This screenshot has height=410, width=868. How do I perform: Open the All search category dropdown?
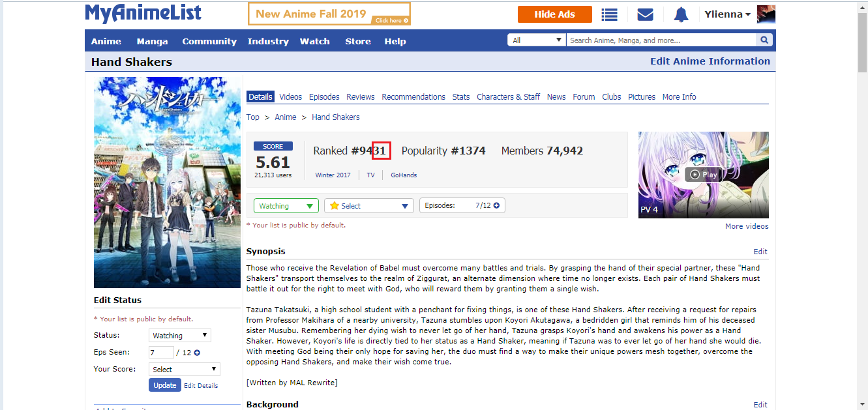click(537, 40)
